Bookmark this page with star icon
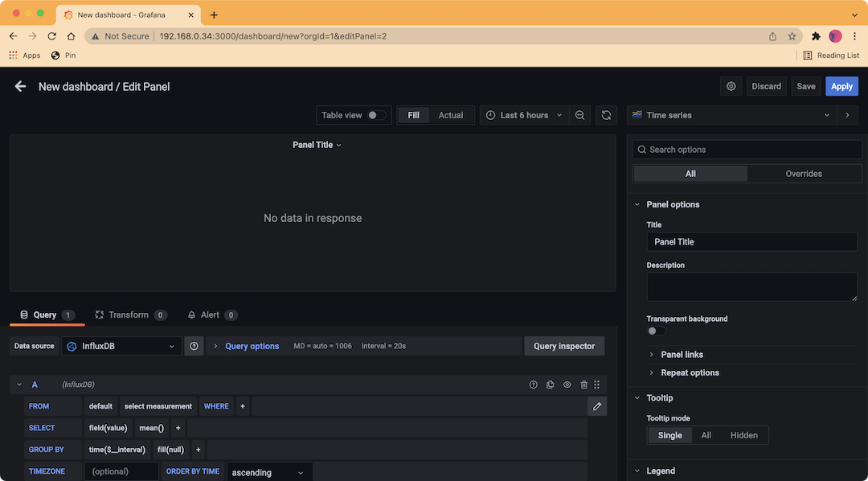 pos(792,36)
